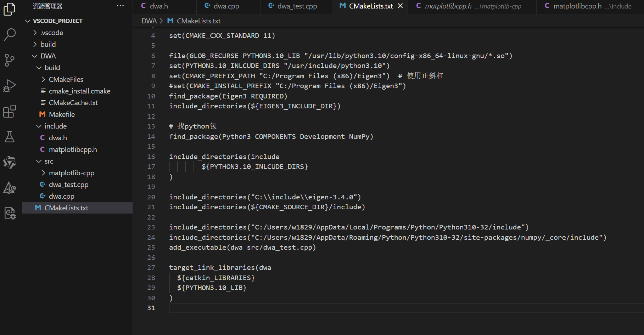Expand the .vscode folder

(x=78, y=33)
